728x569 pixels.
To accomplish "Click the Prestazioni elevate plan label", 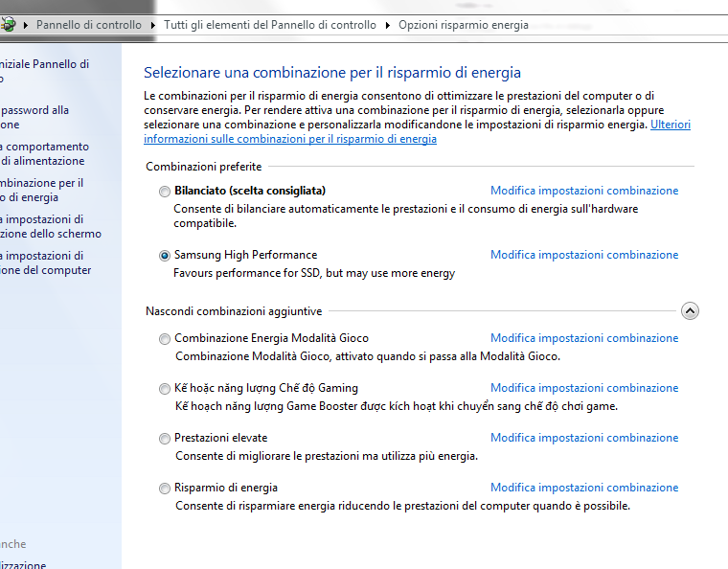I will 221,438.
